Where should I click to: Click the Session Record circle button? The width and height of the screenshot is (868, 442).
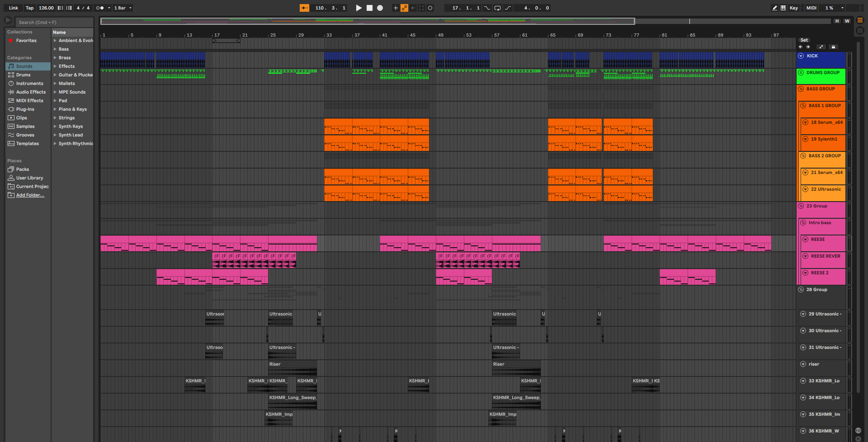point(430,8)
